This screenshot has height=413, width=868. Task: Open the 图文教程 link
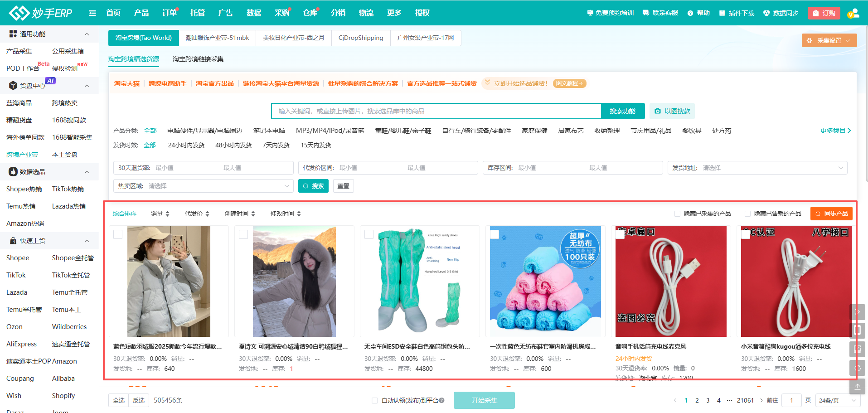(x=569, y=83)
